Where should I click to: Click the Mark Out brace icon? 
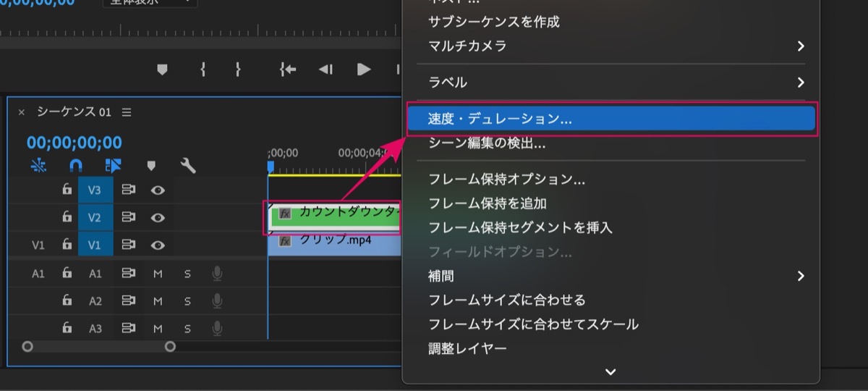tap(238, 70)
